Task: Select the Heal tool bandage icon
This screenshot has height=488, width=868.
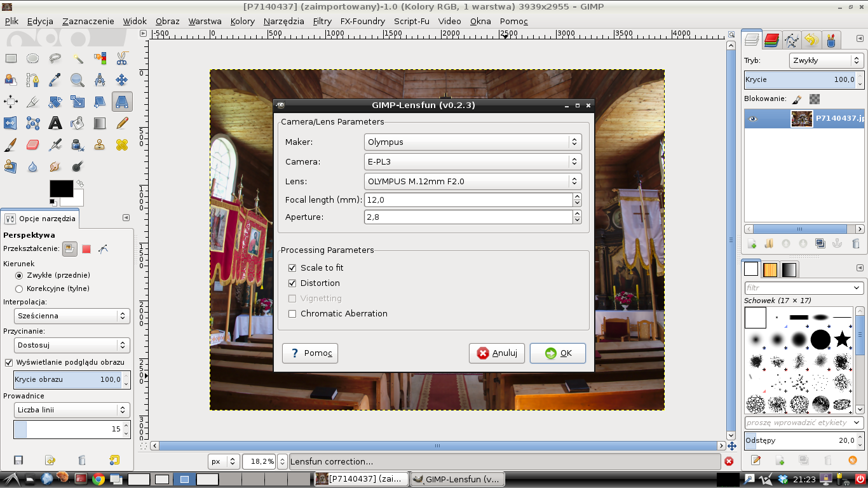Action: pos(121,145)
